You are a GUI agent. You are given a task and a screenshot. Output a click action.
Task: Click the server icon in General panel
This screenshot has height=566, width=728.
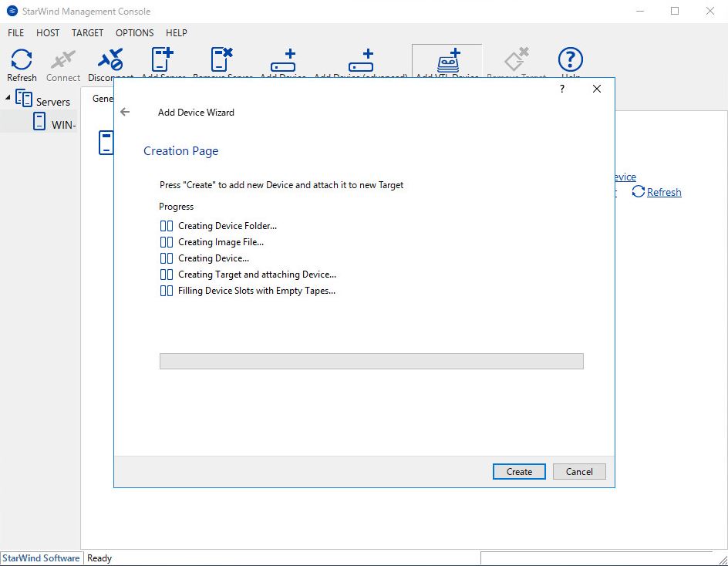click(106, 143)
